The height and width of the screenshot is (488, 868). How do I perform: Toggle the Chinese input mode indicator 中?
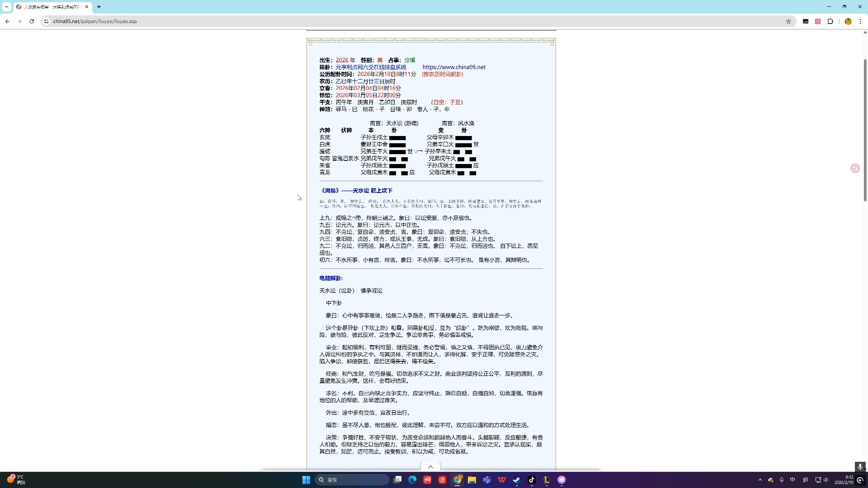click(793, 480)
